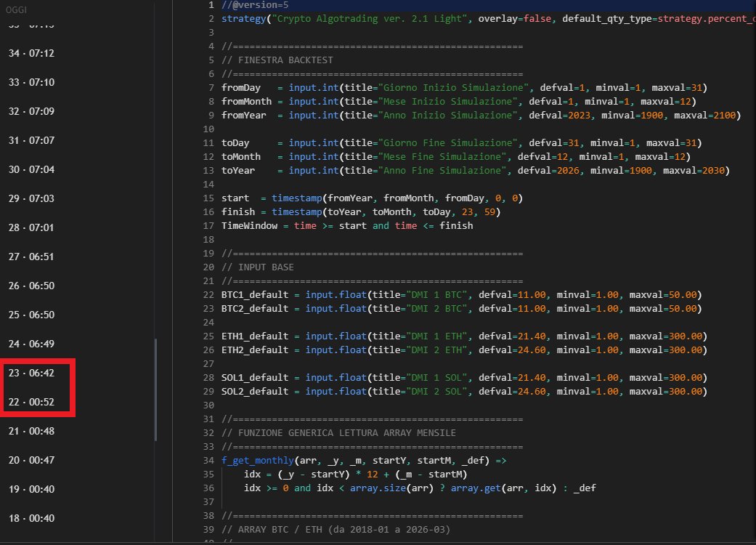Select version 29 from 07:03
Viewport: 756px width, 545px height.
(31, 198)
